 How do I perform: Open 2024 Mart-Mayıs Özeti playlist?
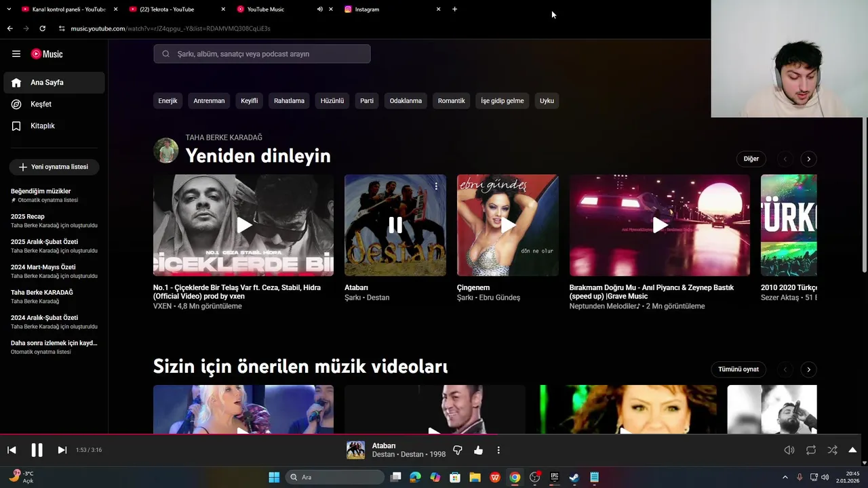[x=54, y=271]
